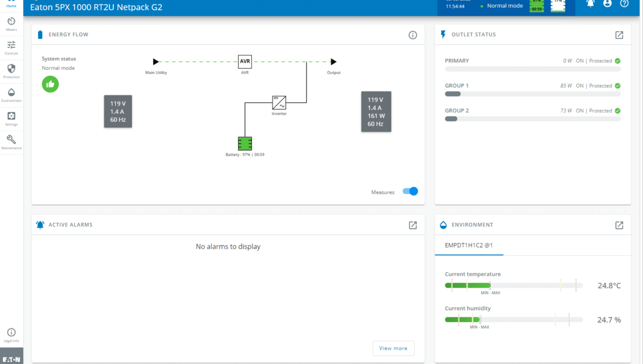Open the Protection shield section

(x=12, y=71)
